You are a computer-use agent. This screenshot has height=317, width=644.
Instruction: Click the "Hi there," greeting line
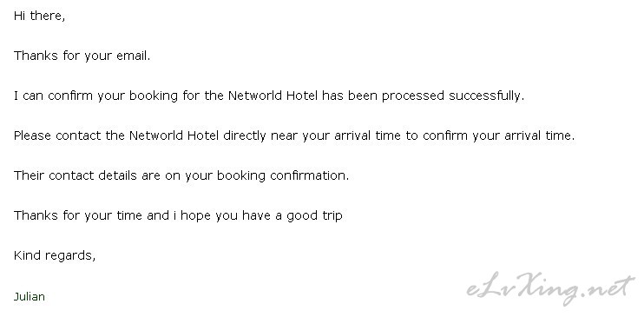pyautogui.click(x=39, y=16)
